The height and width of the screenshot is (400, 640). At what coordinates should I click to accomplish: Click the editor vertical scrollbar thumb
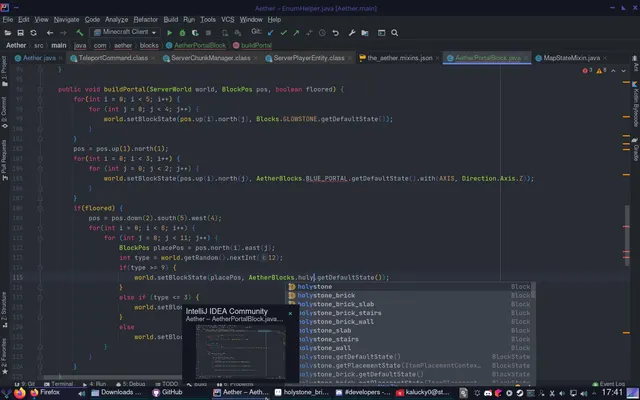pyautogui.click(x=627, y=235)
